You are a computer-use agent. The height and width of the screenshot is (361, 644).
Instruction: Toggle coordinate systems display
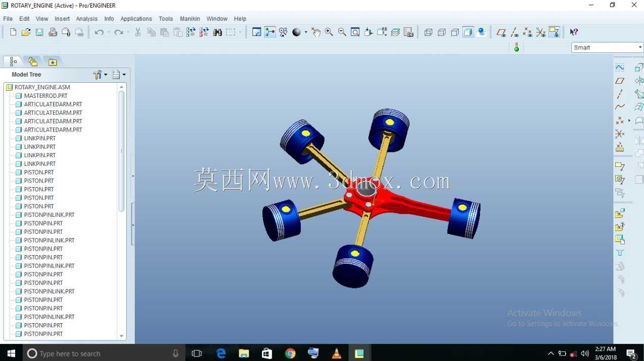tap(541, 32)
